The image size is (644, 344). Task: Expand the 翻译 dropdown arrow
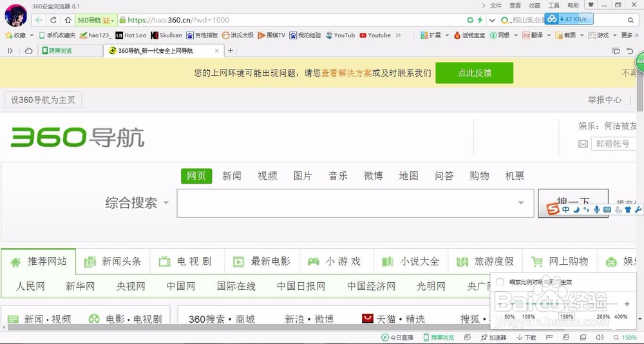coord(548,35)
